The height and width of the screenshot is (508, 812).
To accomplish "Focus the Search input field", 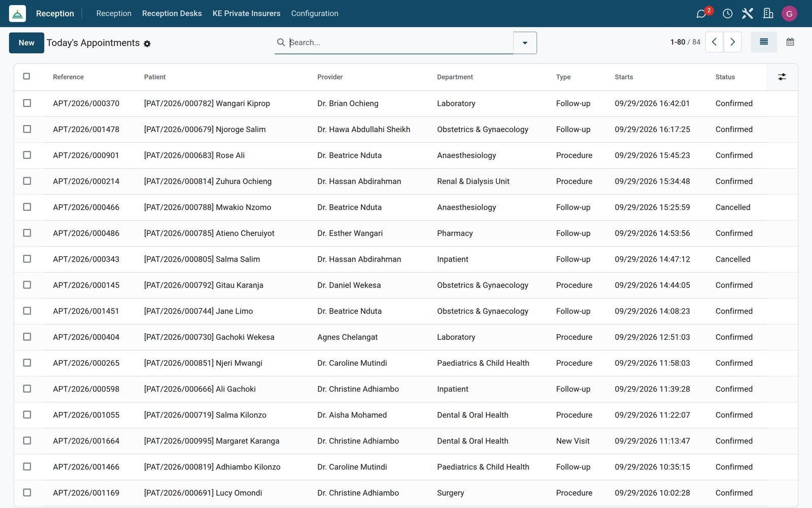I will pyautogui.click(x=400, y=43).
